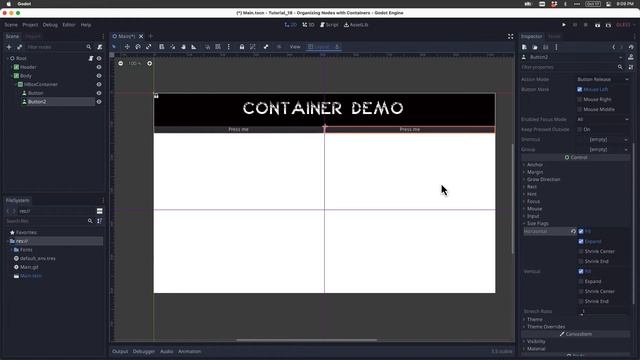Collapse the Size Flags section
This screenshot has height=360, width=640.
(x=537, y=223)
